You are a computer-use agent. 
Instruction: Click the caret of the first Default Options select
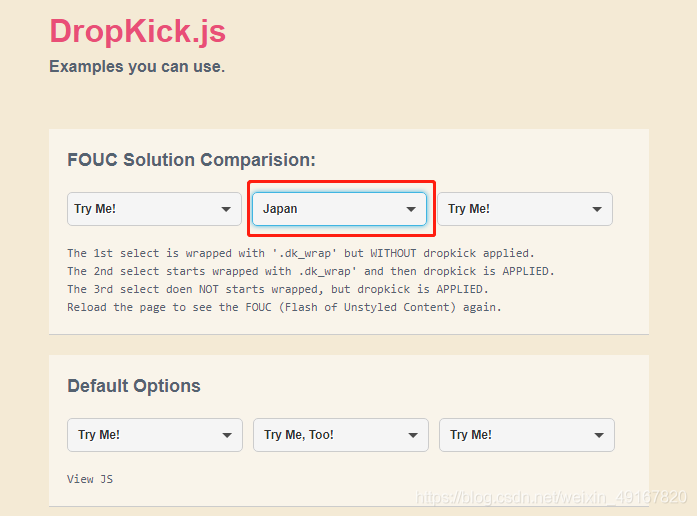[x=227, y=435]
